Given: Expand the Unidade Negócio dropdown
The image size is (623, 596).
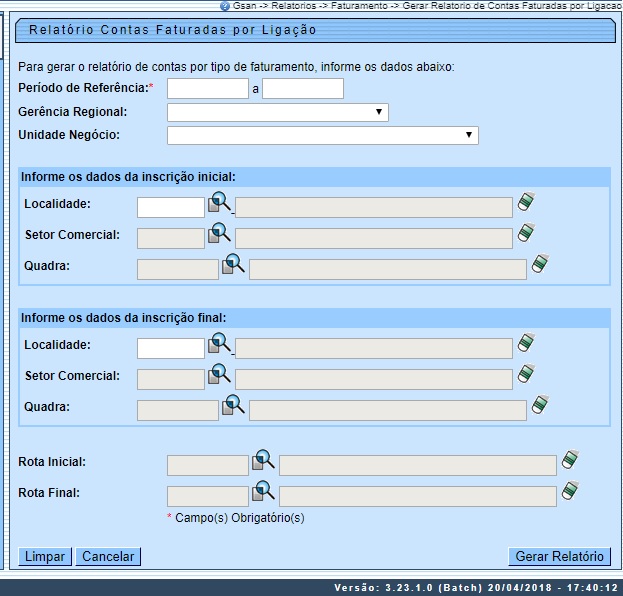Looking at the screenshot, I should (323, 135).
